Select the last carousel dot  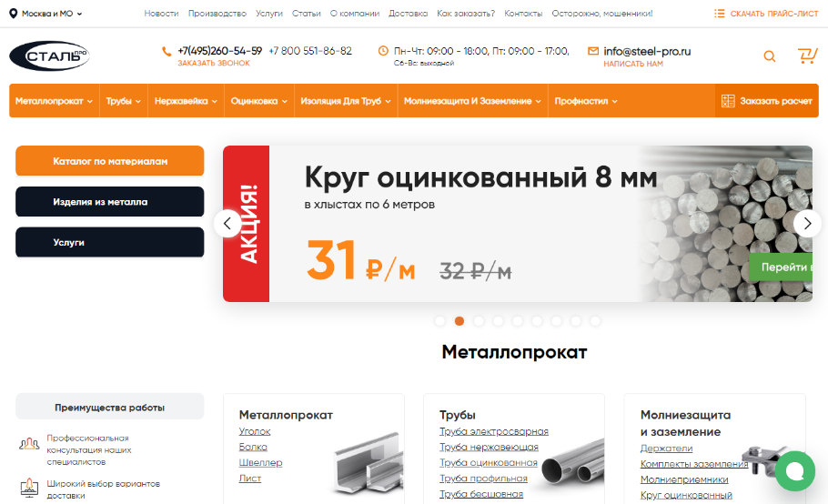point(595,321)
